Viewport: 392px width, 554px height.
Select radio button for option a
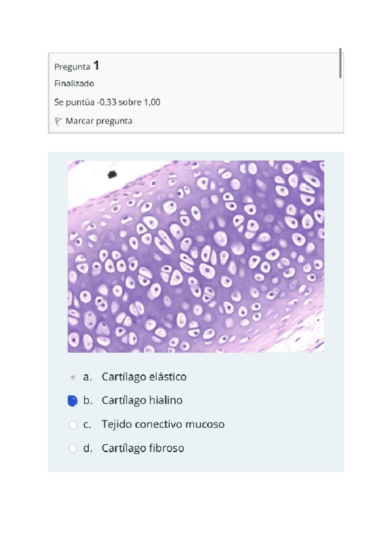pos(73,377)
